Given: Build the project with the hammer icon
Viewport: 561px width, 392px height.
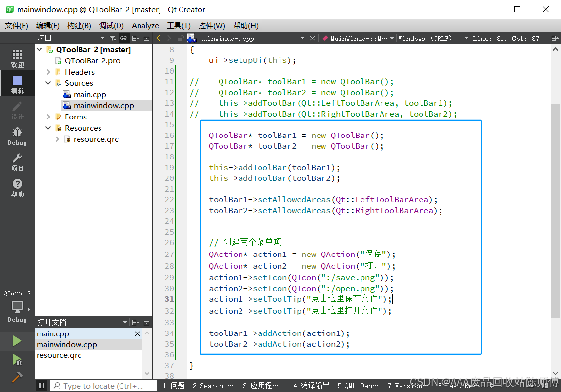Looking at the screenshot, I should pos(17,376).
